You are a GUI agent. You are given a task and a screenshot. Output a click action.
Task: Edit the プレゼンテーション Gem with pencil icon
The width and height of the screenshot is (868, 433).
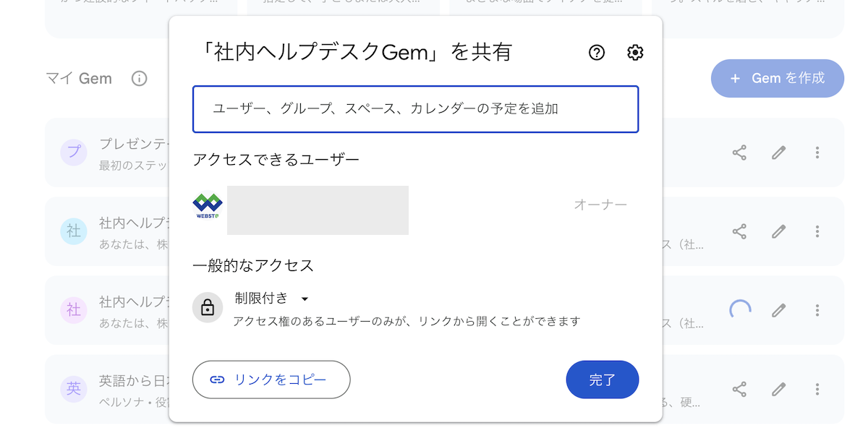pos(778,153)
